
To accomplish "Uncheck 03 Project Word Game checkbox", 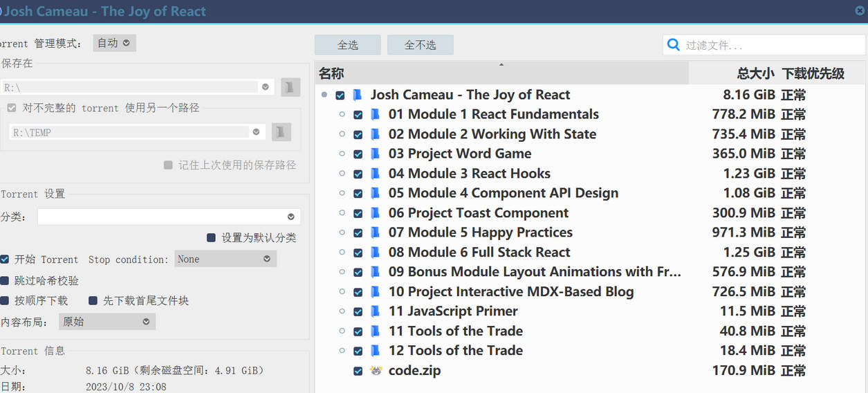I will [358, 154].
